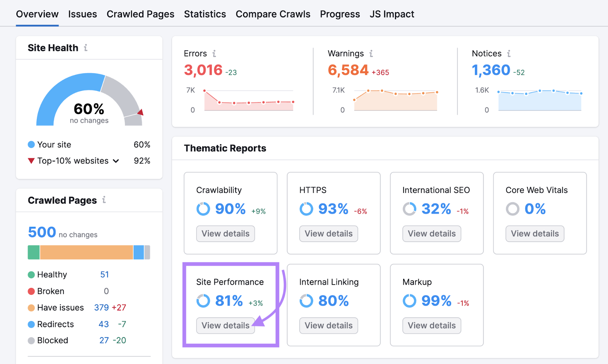Viewport: 608px width, 364px height.
Task: Switch to the Compare Crawls tab
Action: tap(273, 14)
